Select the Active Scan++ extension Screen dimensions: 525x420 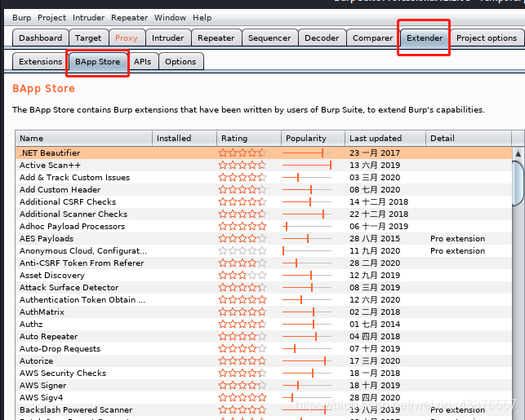(x=264, y=166)
